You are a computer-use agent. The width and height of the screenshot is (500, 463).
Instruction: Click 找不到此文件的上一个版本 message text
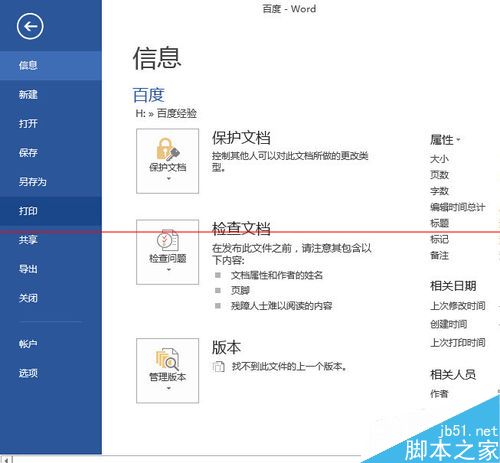click(x=289, y=366)
